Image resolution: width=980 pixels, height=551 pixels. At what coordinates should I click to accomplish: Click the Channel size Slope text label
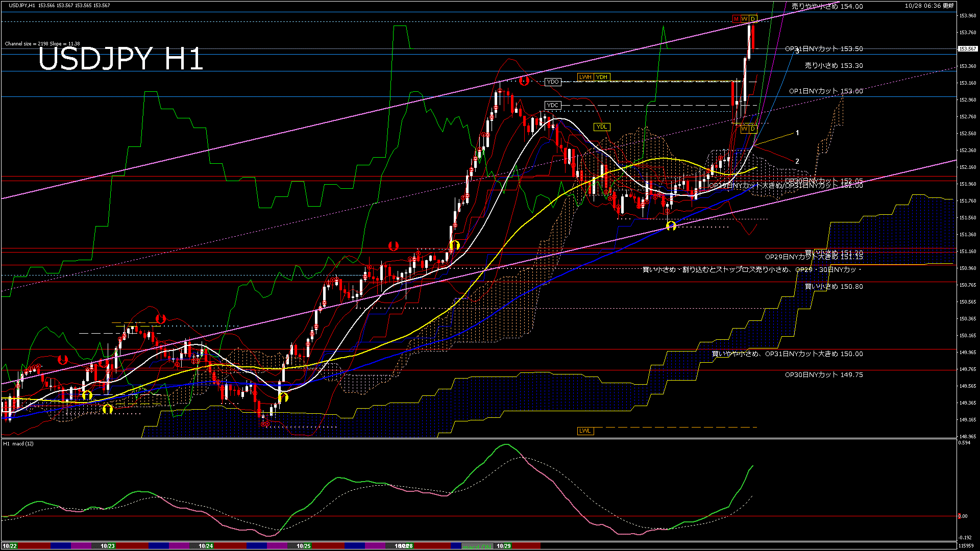click(42, 44)
